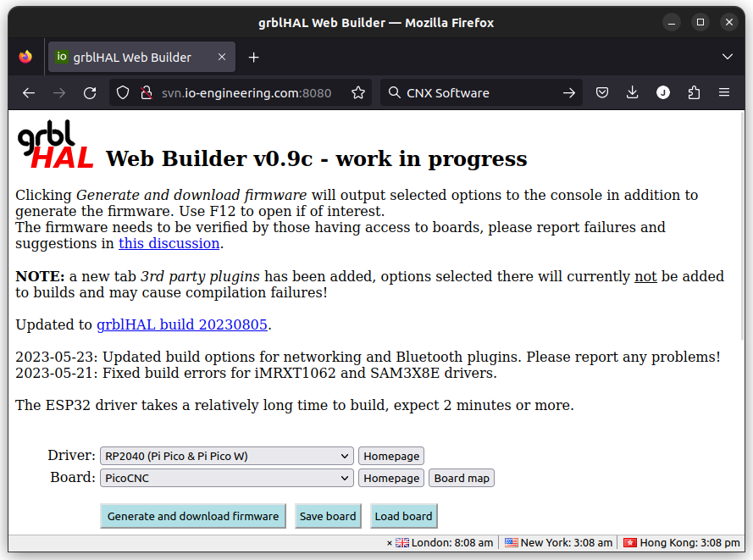This screenshot has height=560, width=753.
Task: List all tabs with the chevron
Action: (728, 57)
